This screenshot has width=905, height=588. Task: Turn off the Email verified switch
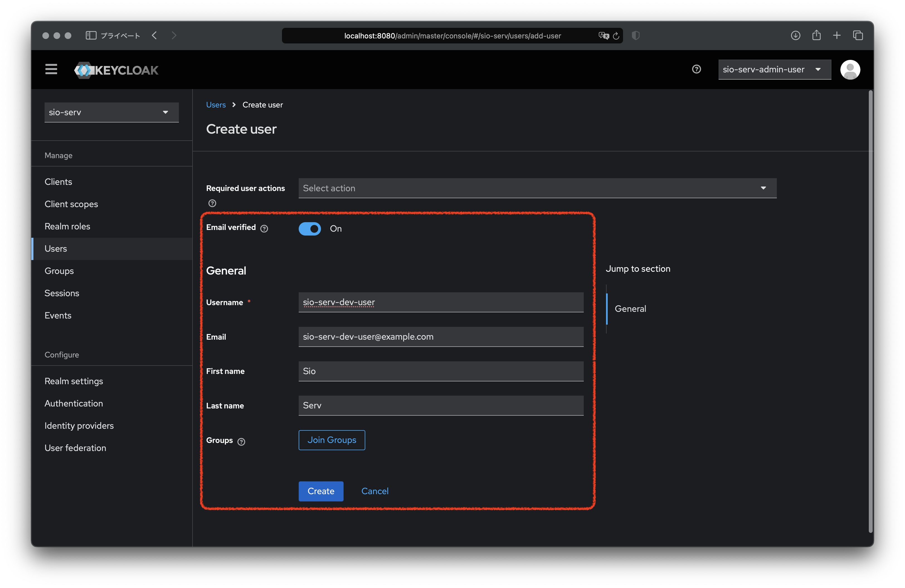tap(310, 229)
